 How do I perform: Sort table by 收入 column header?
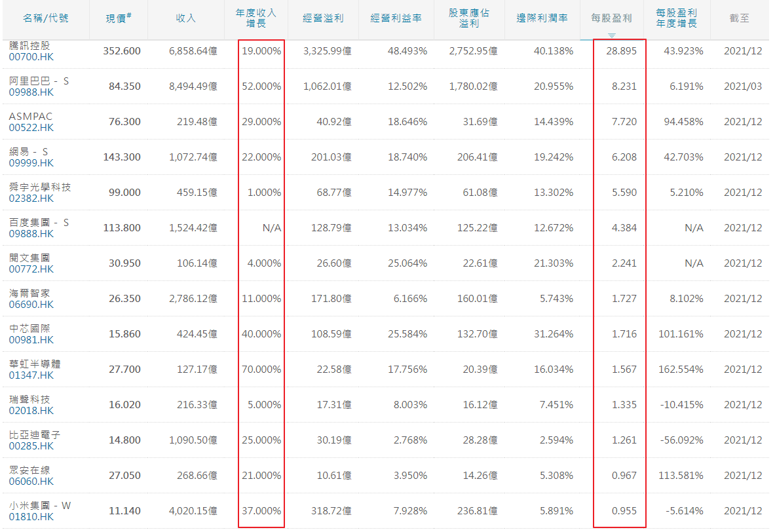[186, 18]
